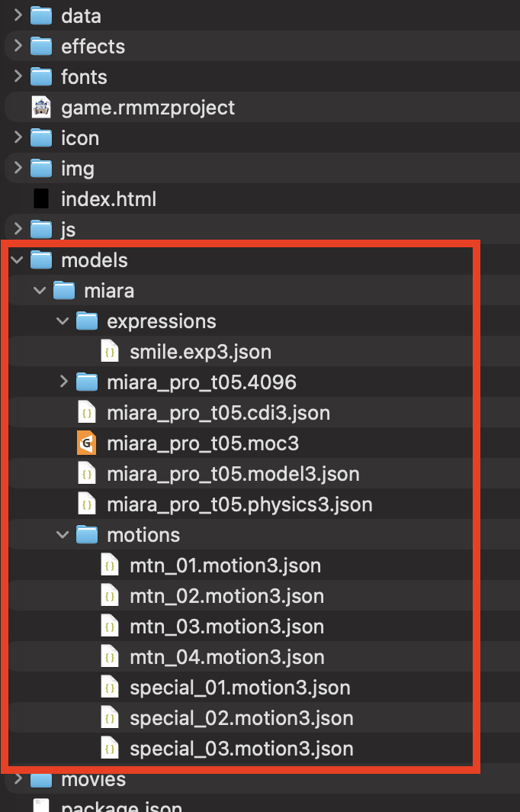Image resolution: width=520 pixels, height=812 pixels.
Task: Expand the miara_pro_t05.4096 folder
Action: click(64, 382)
